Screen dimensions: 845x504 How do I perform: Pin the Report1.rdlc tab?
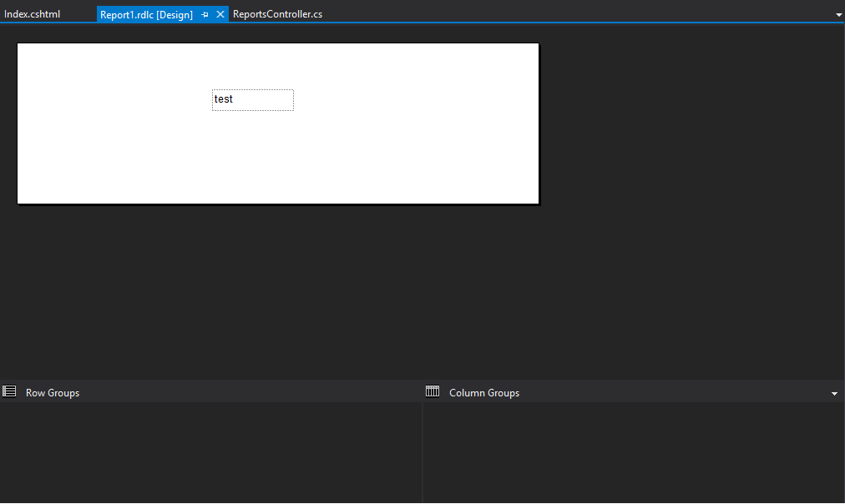tap(205, 14)
